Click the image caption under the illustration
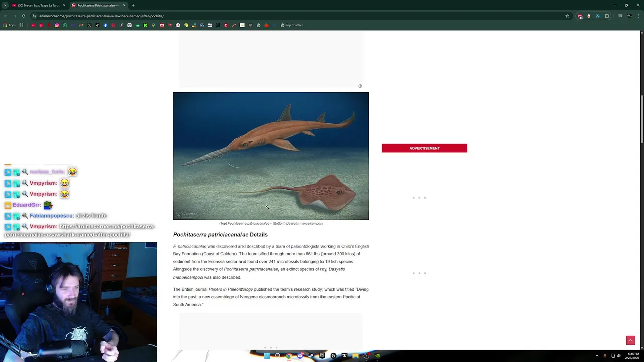Viewport: 644px width, 362px height. [x=271, y=223]
